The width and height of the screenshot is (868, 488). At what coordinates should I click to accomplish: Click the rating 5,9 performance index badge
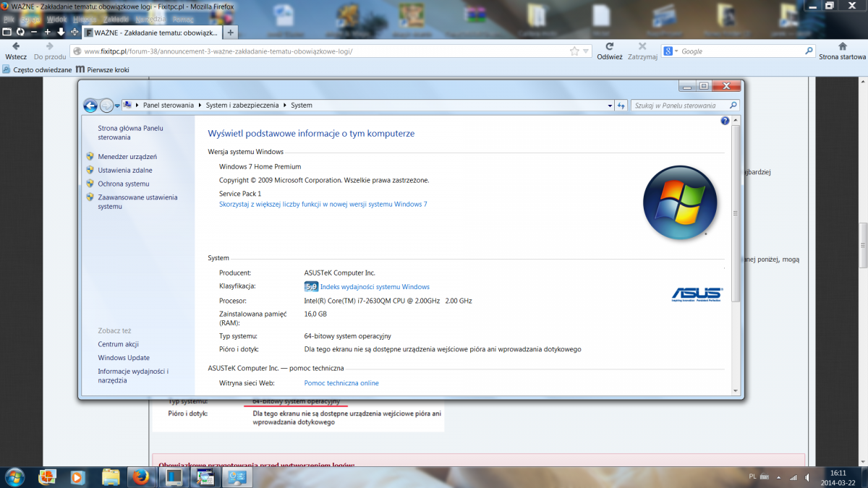pos(311,287)
